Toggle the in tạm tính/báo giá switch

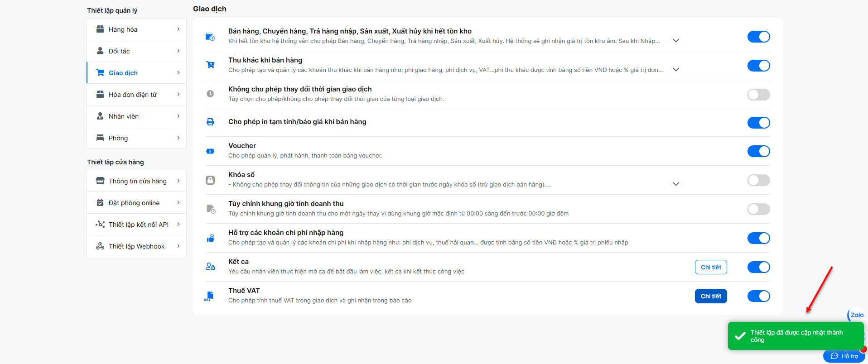[x=759, y=123]
